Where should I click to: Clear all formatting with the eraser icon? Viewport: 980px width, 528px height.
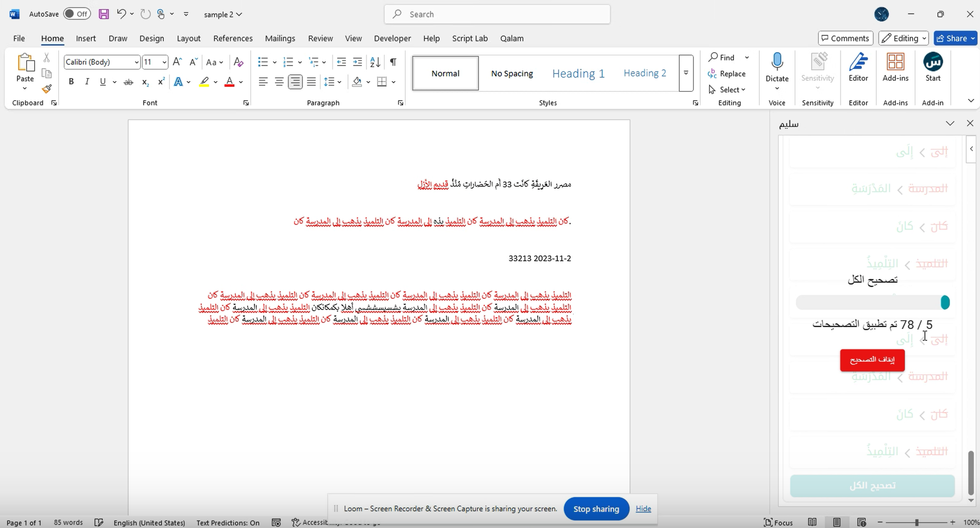click(x=238, y=62)
